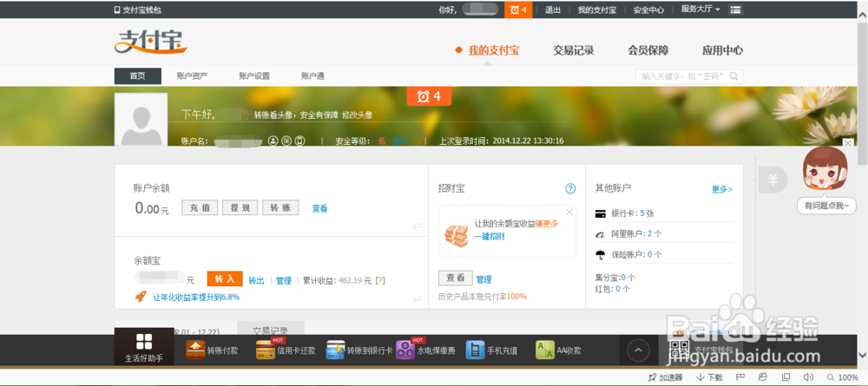Click 信用卡还款 in the bottom toolbar
The height and width of the screenshot is (386, 868).
[286, 350]
